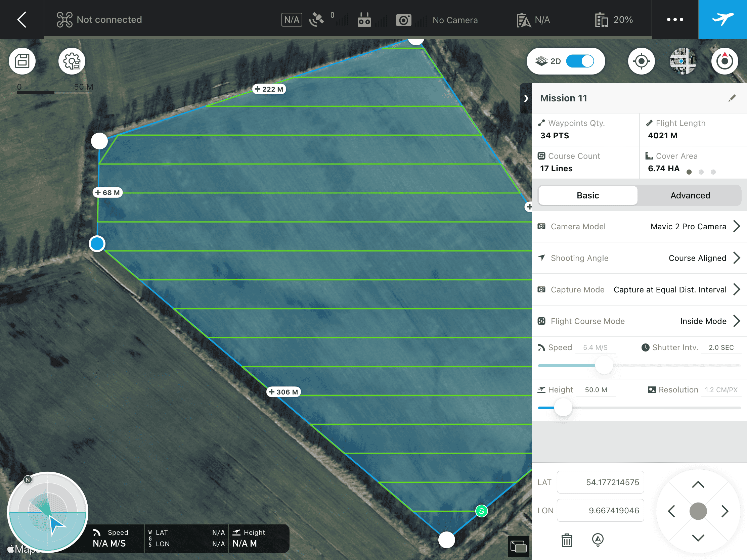Click the back arrow in the top bar

(21, 19)
